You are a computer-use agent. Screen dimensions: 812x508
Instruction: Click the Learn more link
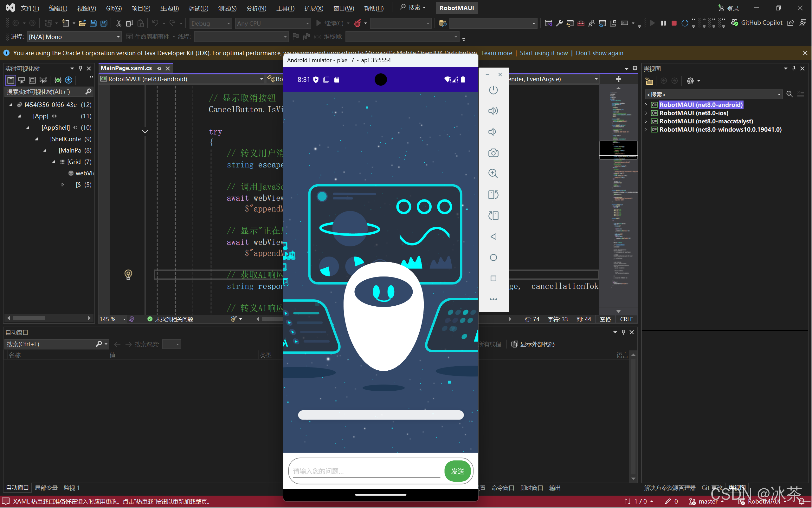coord(496,53)
